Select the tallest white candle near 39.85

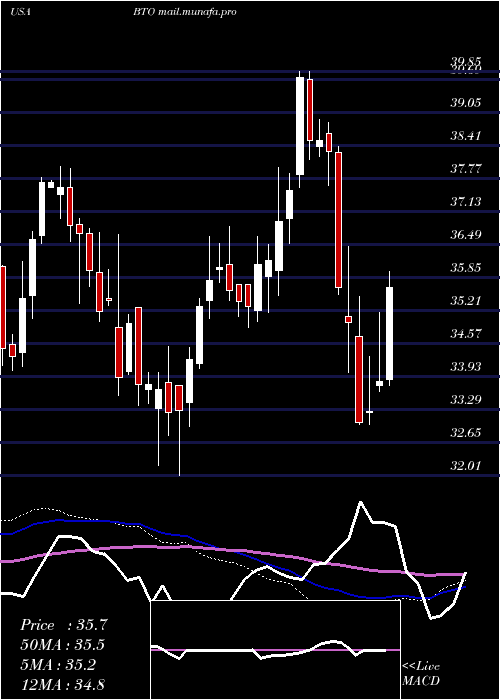300,126
